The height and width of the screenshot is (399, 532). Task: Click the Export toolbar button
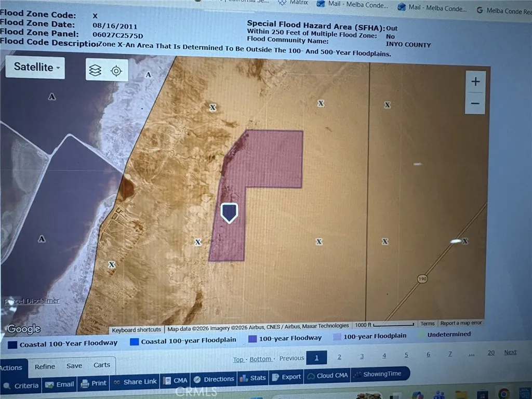[x=286, y=377]
